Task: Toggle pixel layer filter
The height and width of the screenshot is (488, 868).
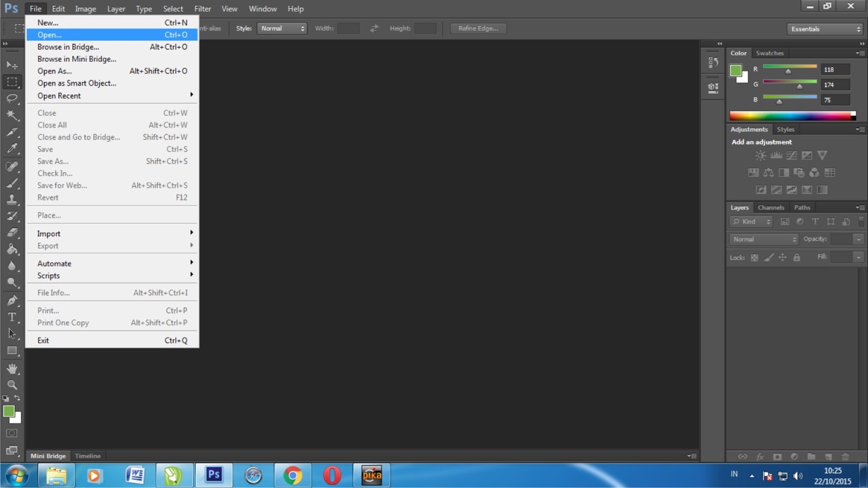Action: (x=784, y=221)
